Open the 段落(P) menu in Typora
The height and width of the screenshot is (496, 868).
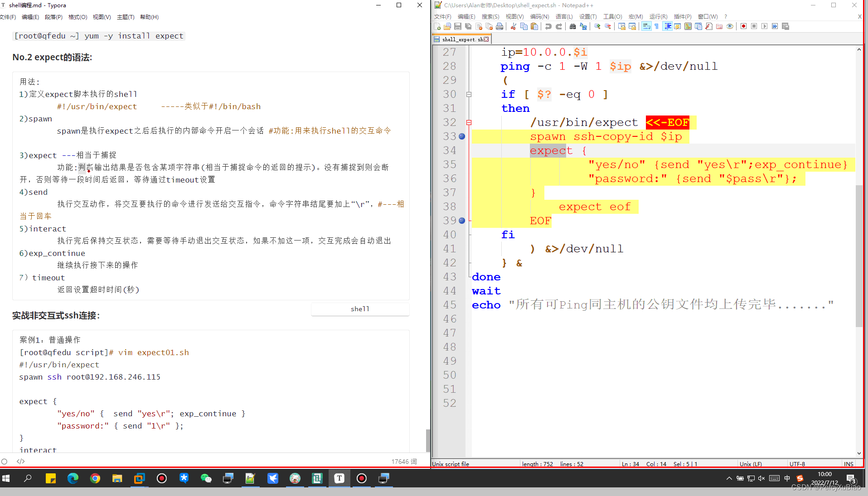[x=53, y=17]
